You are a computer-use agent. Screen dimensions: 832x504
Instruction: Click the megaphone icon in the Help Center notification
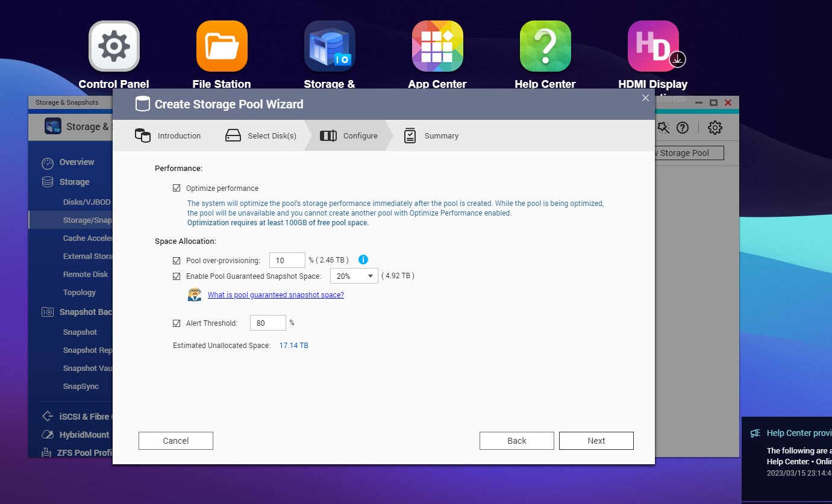pos(755,433)
